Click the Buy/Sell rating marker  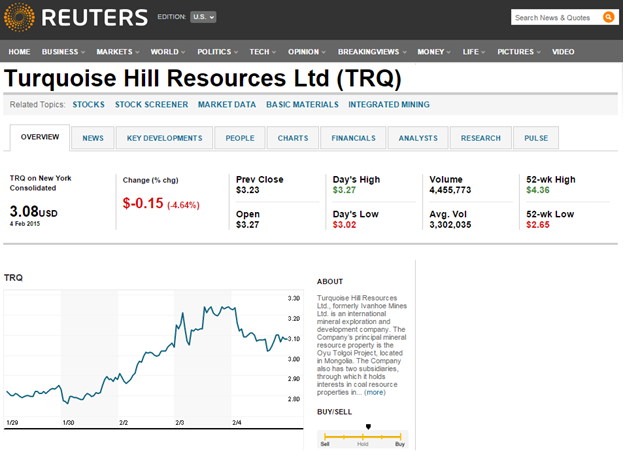[x=369, y=427]
